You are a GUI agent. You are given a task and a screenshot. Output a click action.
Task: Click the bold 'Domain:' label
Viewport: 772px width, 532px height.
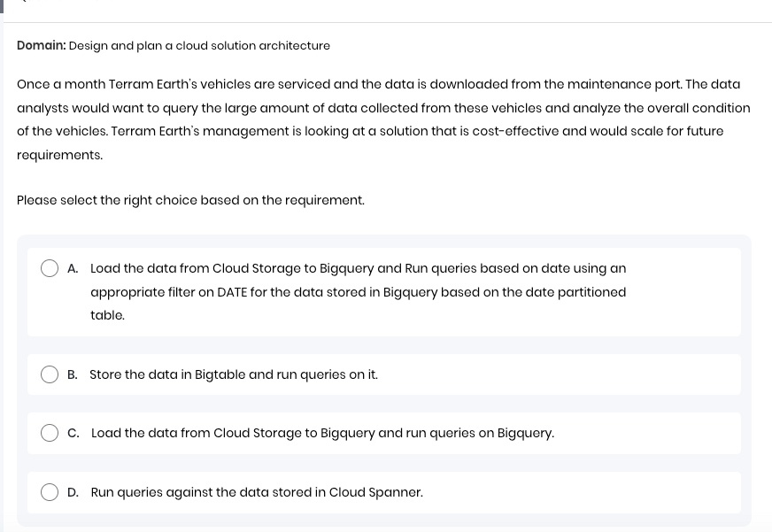41,45
